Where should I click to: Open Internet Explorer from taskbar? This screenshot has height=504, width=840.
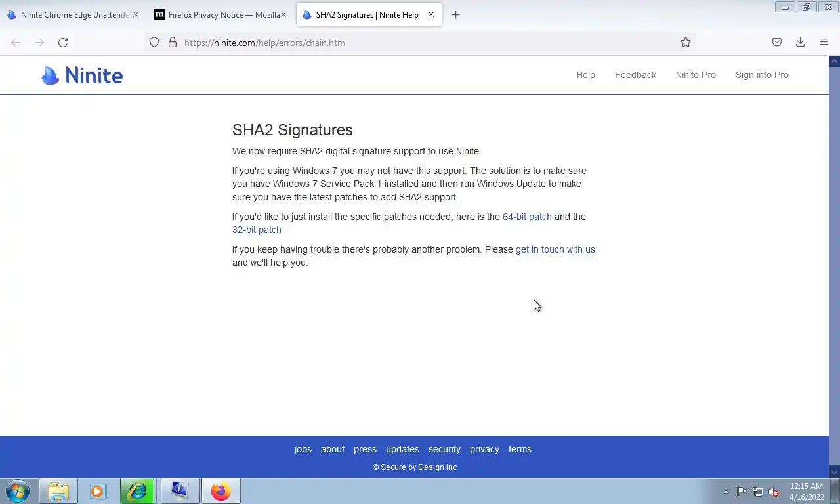[137, 491]
